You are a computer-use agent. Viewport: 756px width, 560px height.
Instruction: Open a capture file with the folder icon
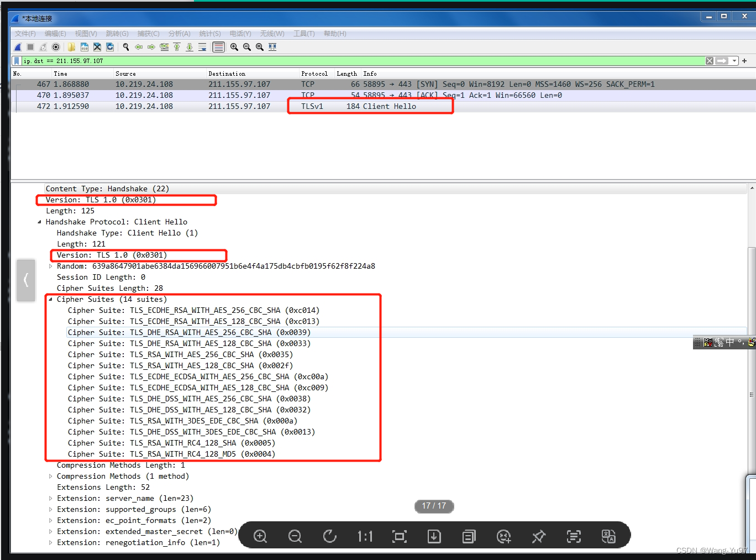click(x=72, y=47)
